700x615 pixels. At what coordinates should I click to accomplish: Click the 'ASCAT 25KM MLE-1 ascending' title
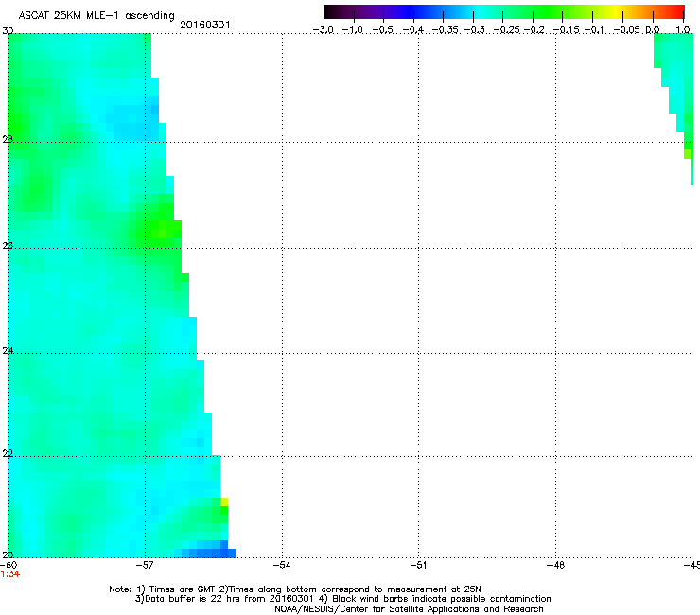click(x=96, y=16)
